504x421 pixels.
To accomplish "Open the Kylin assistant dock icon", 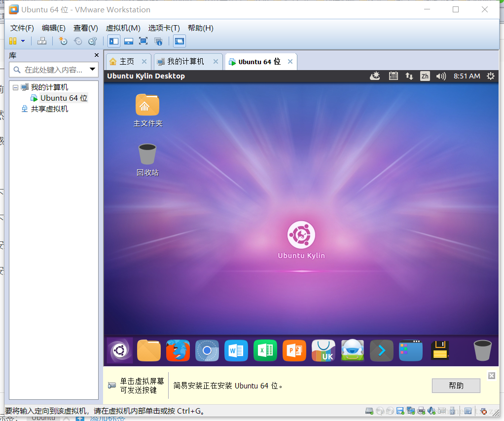I will pyautogui.click(x=353, y=350).
